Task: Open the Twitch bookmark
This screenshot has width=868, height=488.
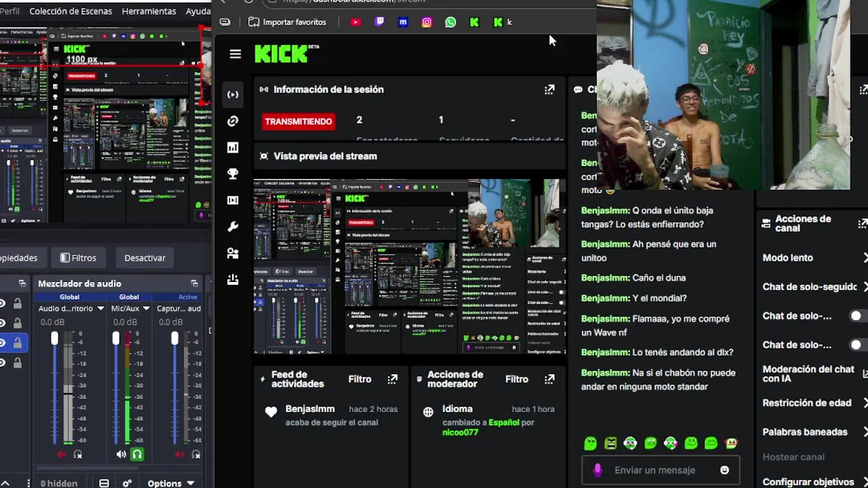Action: tap(379, 22)
